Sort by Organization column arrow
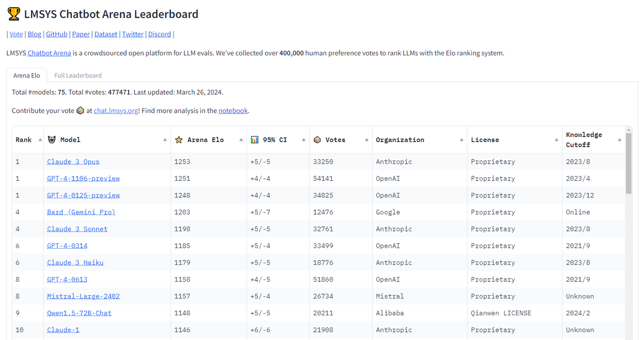Screen dimensions: 644x340 (461, 140)
